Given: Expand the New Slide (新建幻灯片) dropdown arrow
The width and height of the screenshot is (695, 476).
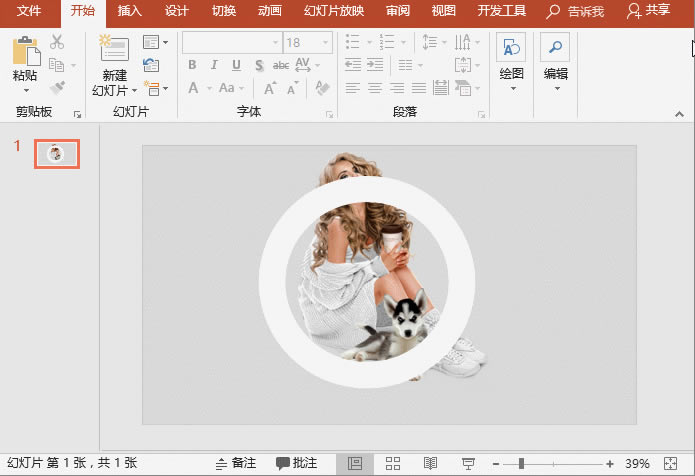Looking at the screenshot, I should coord(134,90).
